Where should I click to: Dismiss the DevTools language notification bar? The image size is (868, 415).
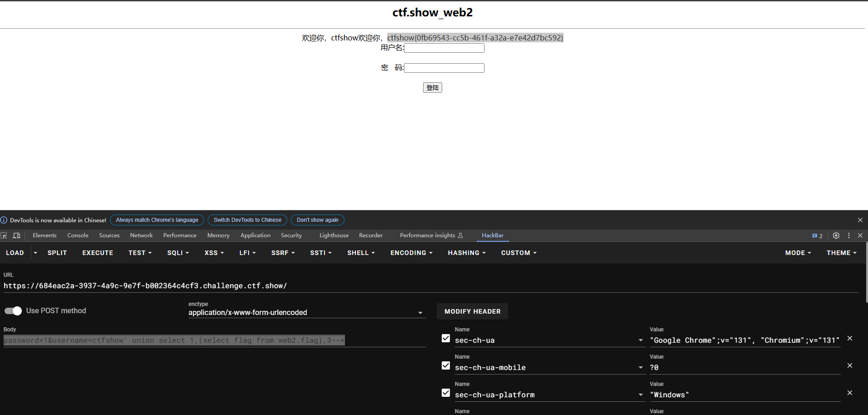pos(860,220)
